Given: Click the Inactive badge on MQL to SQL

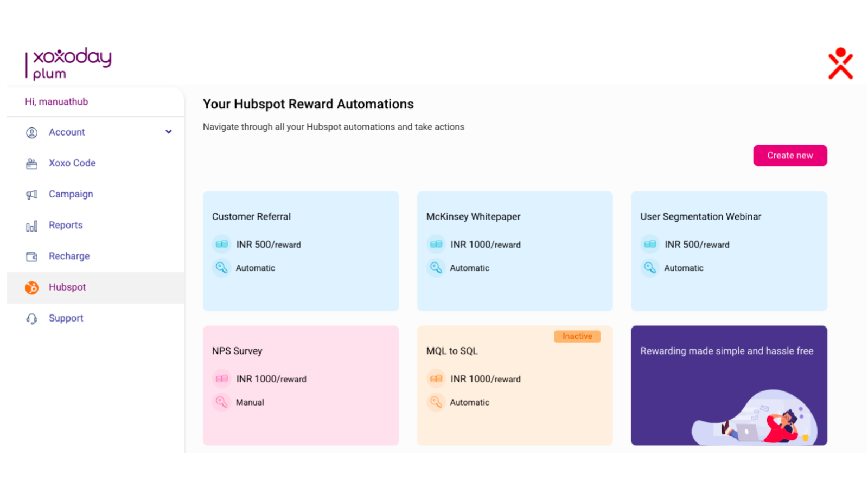Looking at the screenshot, I should 577,336.
